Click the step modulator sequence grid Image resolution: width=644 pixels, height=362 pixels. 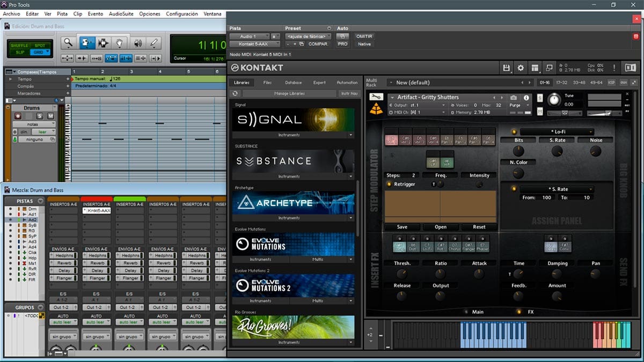point(440,205)
